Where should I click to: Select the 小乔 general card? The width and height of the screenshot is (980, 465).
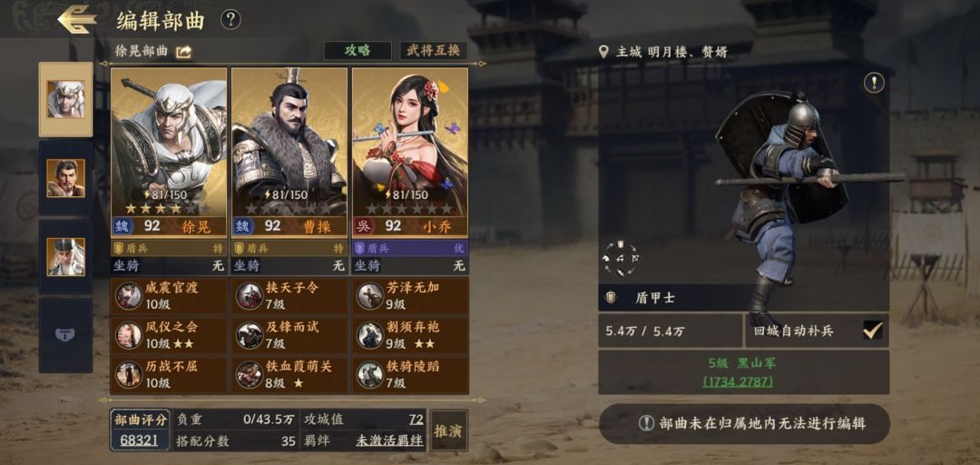coord(410,152)
